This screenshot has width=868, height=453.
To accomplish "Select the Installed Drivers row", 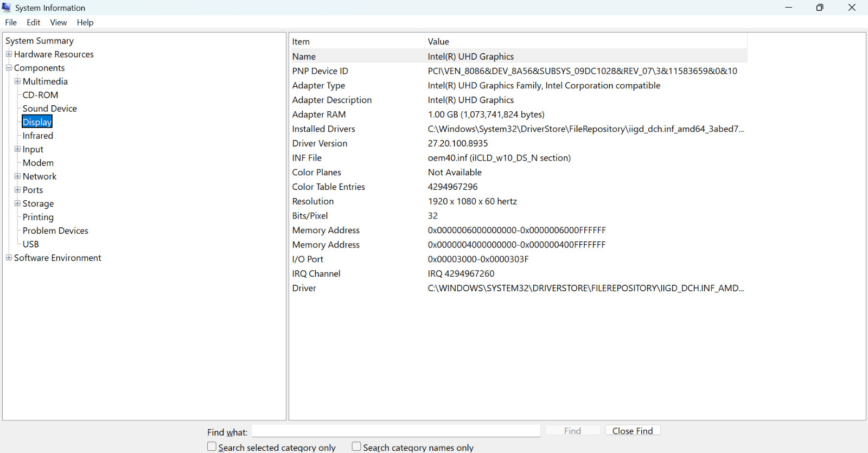I will 519,129.
